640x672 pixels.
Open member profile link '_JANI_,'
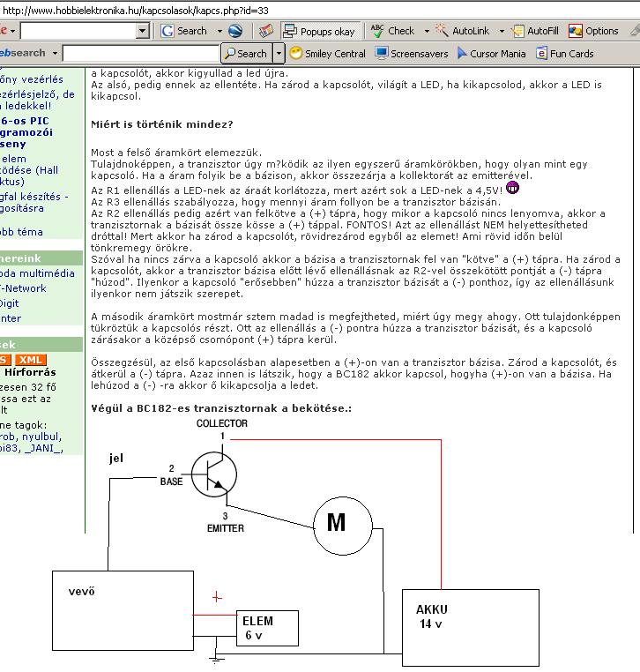tap(44, 448)
